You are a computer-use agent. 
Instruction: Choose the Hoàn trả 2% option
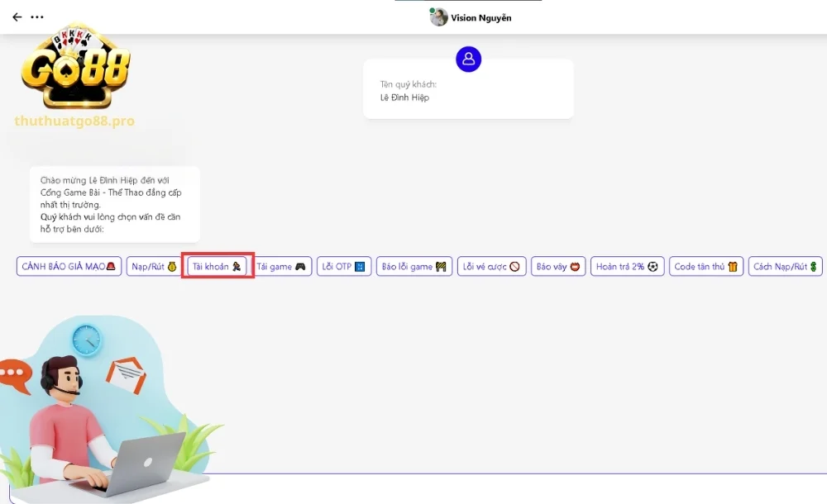(x=628, y=267)
